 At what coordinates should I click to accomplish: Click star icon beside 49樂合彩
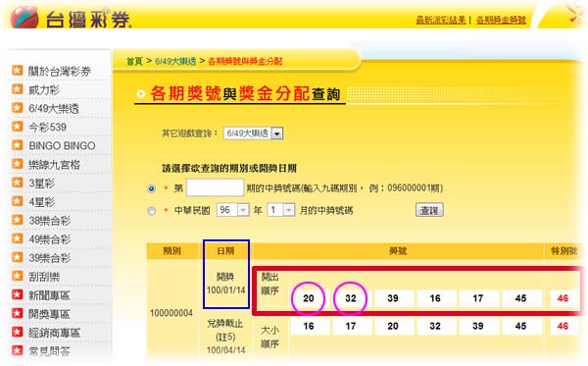click(18, 238)
